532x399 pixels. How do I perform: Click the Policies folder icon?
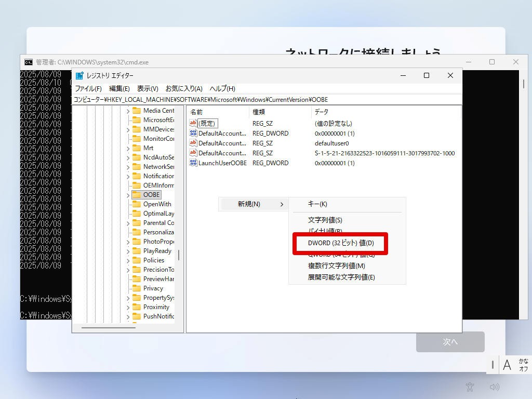click(x=137, y=260)
